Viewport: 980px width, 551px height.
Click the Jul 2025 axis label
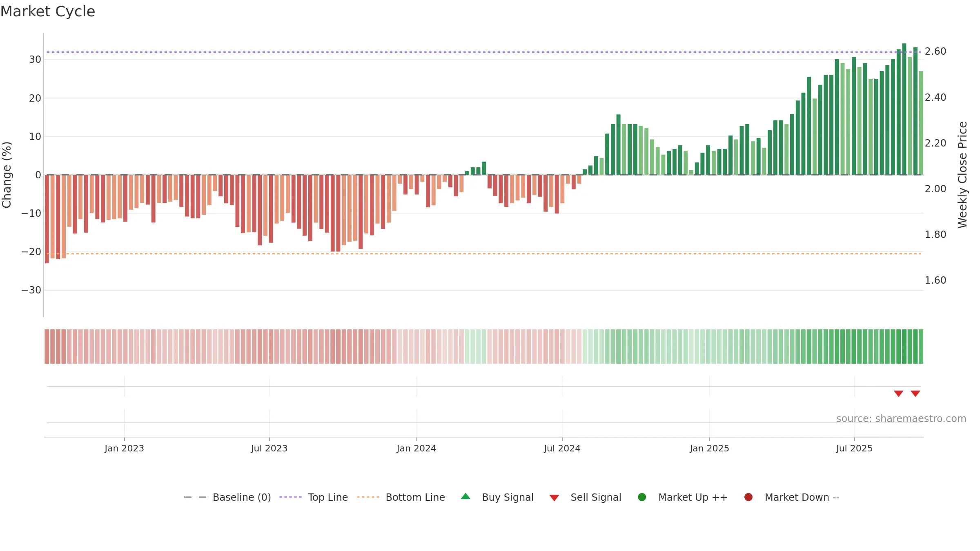854,449
